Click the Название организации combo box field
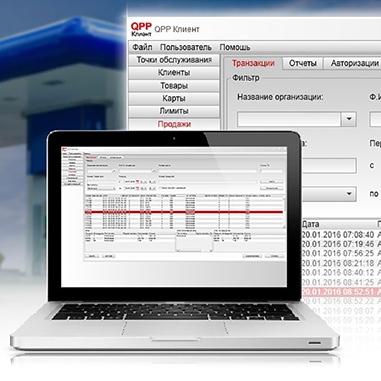 pos(297,119)
